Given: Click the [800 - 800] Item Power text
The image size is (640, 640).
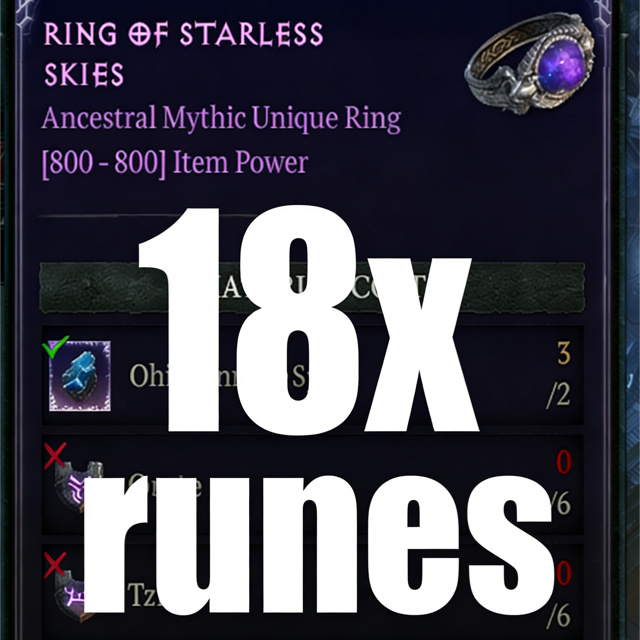Looking at the screenshot, I should [175, 163].
